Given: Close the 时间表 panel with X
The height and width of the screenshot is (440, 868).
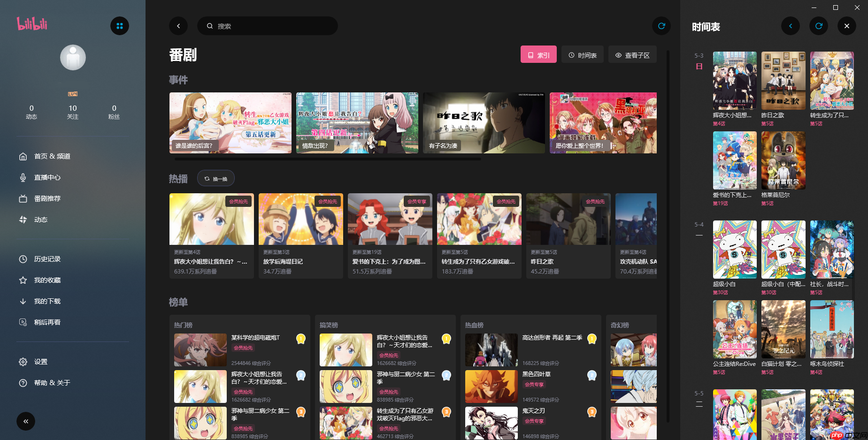Looking at the screenshot, I should coord(847,26).
